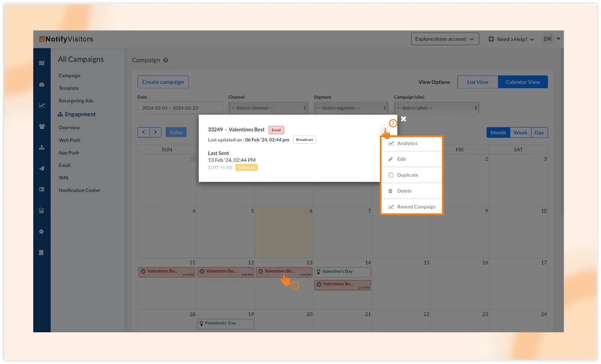Expand the Select channel dropdown
The width and height of the screenshot is (601, 364).
pos(268,108)
